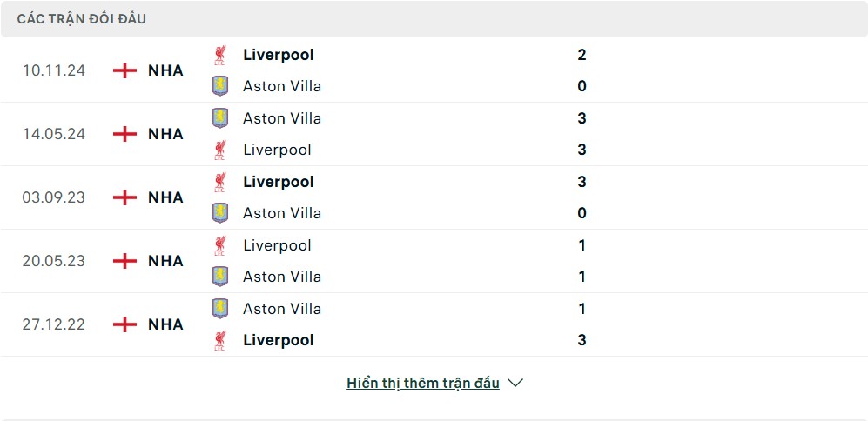This screenshot has height=421, width=868.
Task: Click Aston Villa crest in 10.11.24 match
Action: click(x=220, y=86)
